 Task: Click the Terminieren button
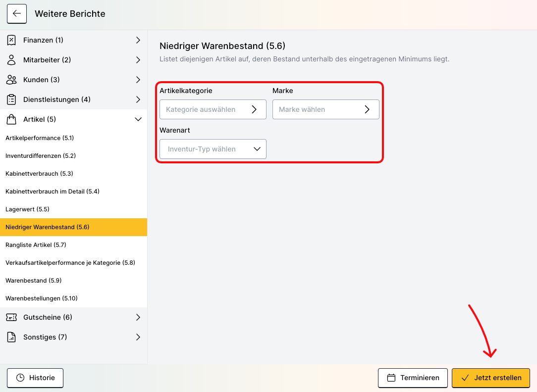pyautogui.click(x=413, y=378)
